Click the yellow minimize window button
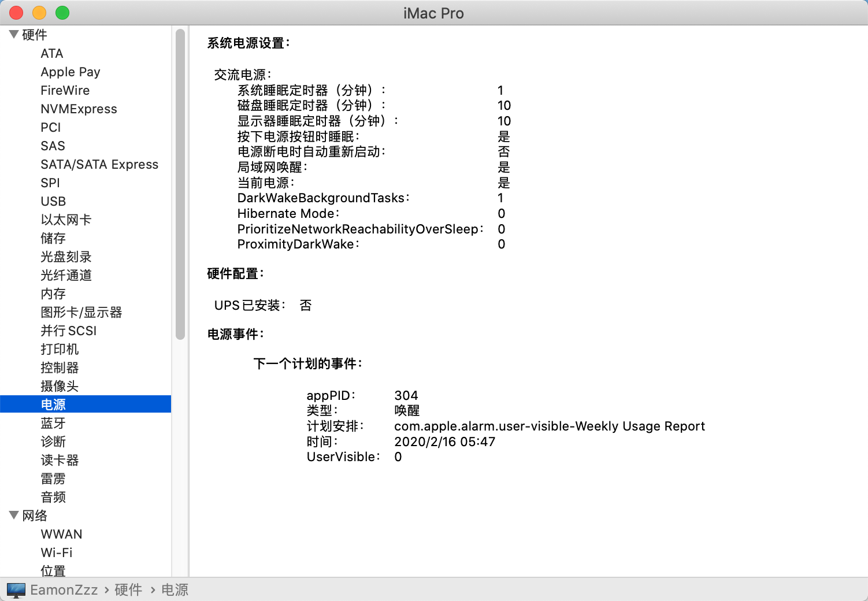 (39, 13)
